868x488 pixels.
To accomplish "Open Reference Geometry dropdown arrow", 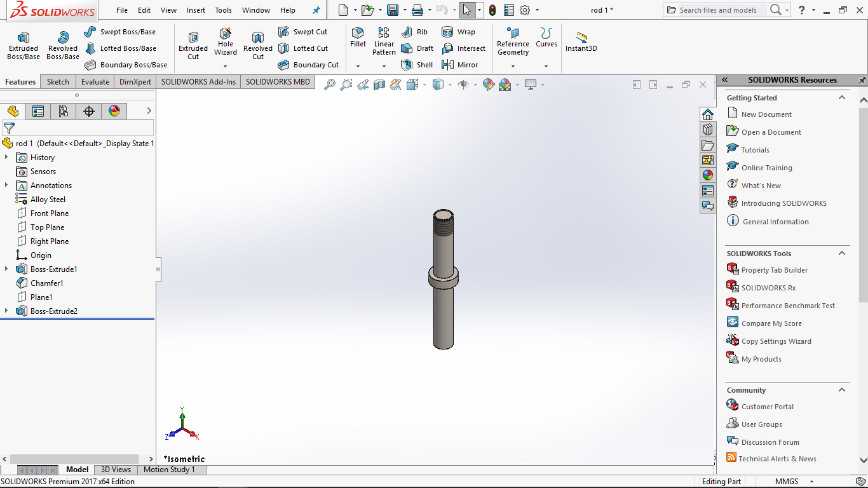I will 513,66.
